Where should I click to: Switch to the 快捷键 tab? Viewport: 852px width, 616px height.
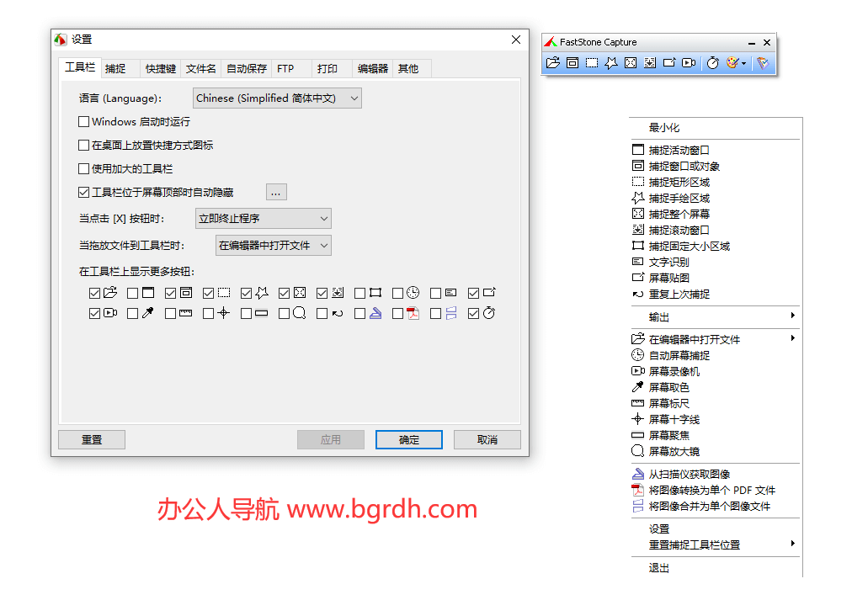pos(161,69)
